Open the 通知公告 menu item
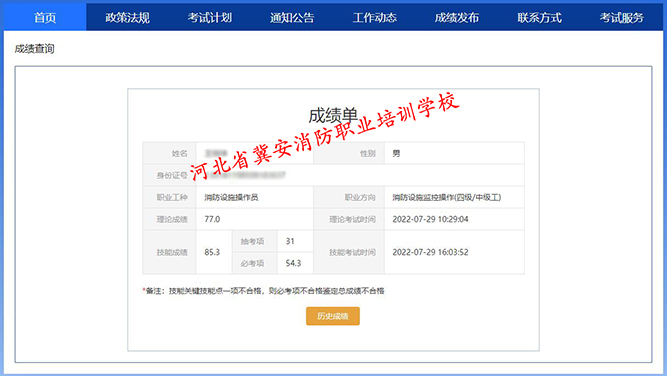The image size is (667, 376). (x=292, y=17)
